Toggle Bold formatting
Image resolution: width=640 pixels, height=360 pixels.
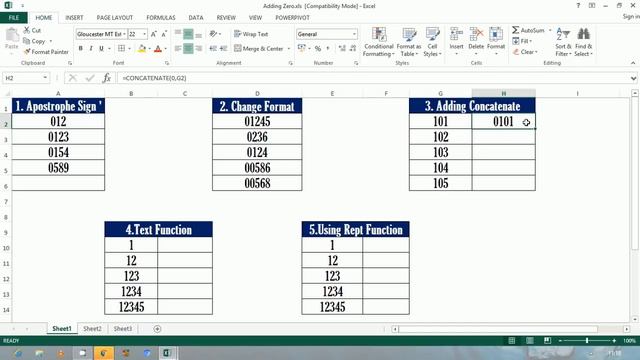pyautogui.click(x=80, y=49)
